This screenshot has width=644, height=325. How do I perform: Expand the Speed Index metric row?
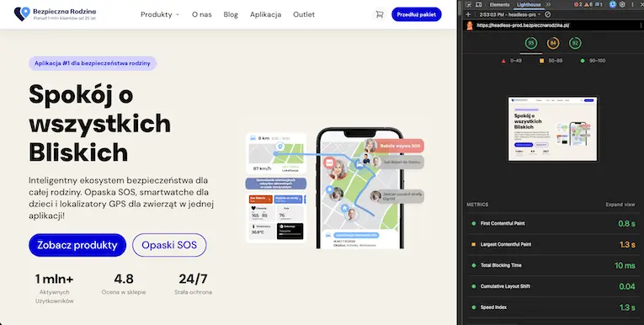tap(553, 307)
